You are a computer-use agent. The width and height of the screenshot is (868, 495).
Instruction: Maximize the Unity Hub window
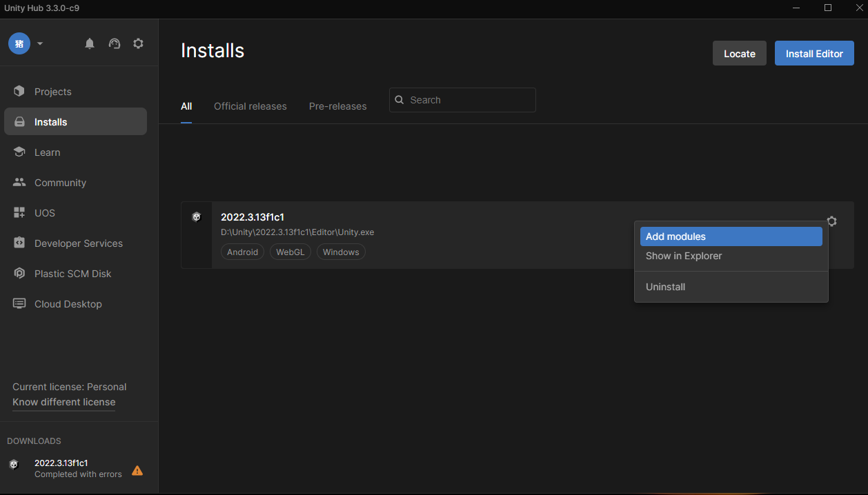828,8
